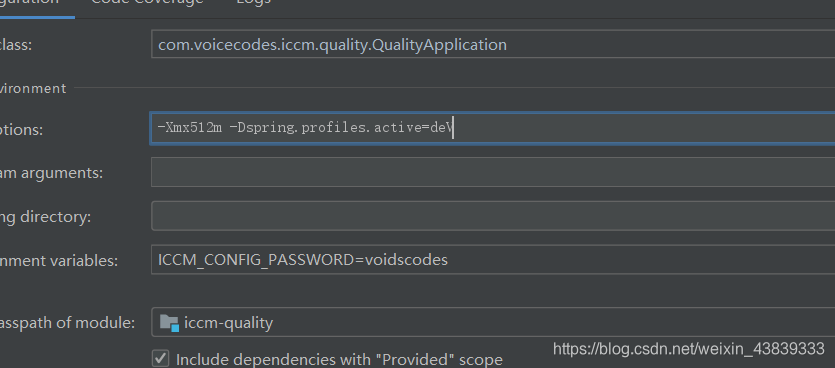
Task: Click the ICCM_CONFIG_PASSWORD environment variables field
Action: [x=493, y=259]
